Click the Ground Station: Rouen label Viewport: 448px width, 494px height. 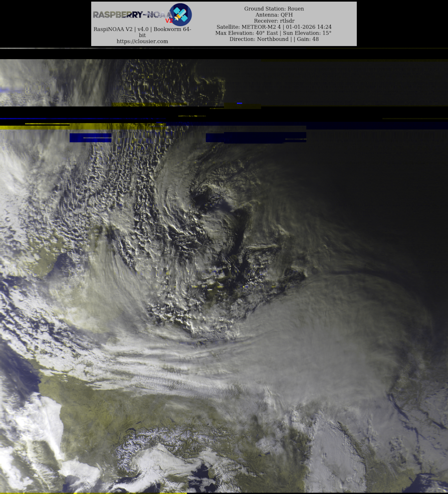tap(274, 9)
